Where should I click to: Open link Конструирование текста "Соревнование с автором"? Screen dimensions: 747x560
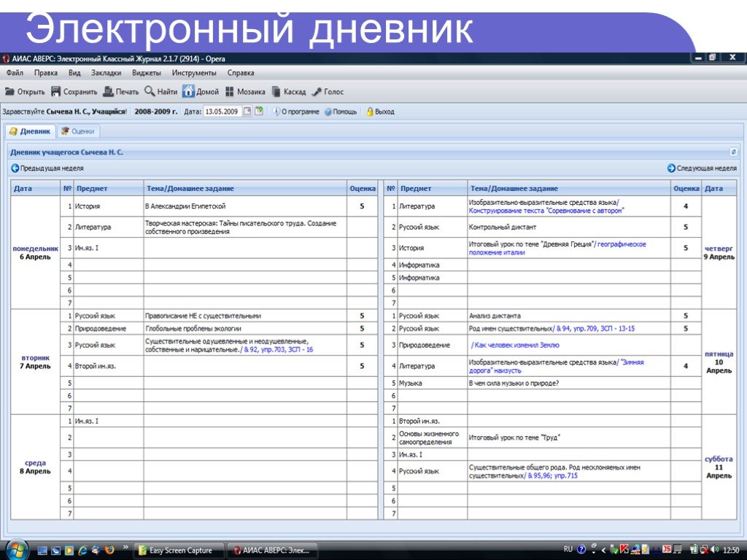(x=546, y=211)
